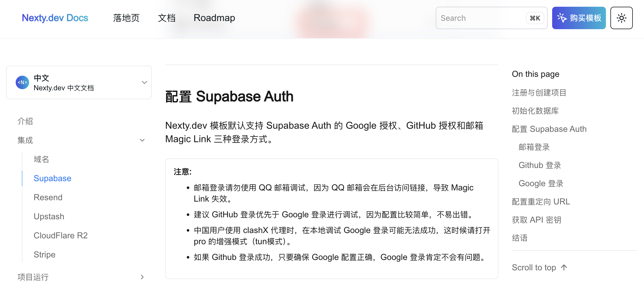Jump to 初始化数据库 section

[535, 111]
